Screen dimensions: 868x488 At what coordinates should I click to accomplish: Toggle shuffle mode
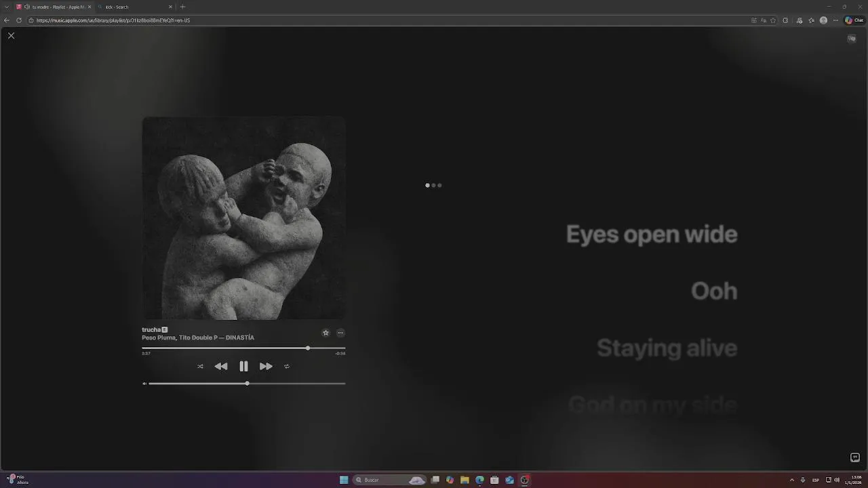pos(200,366)
